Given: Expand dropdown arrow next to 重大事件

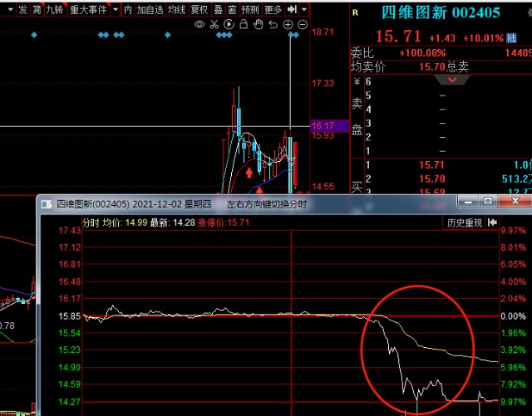Looking at the screenshot, I should pos(116,9).
